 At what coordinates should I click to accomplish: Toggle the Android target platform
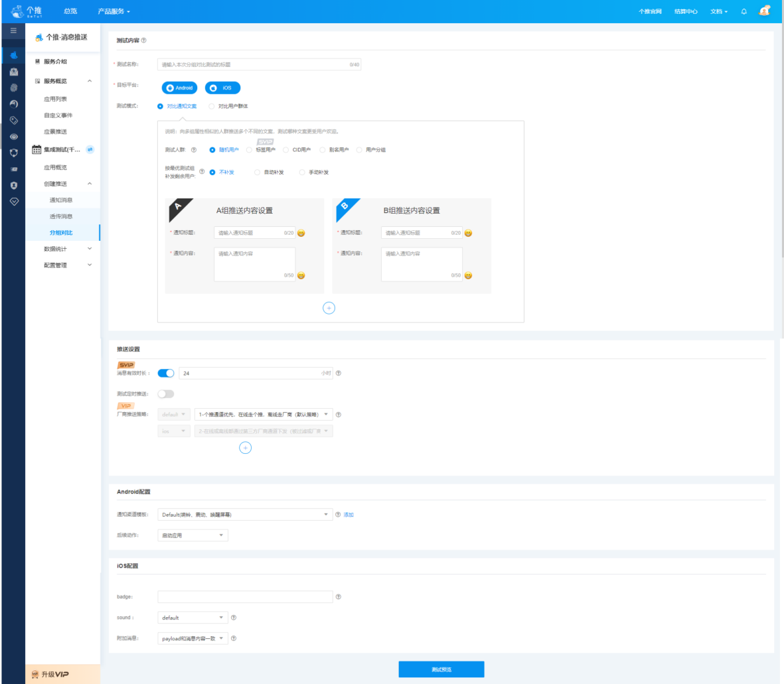coord(179,88)
